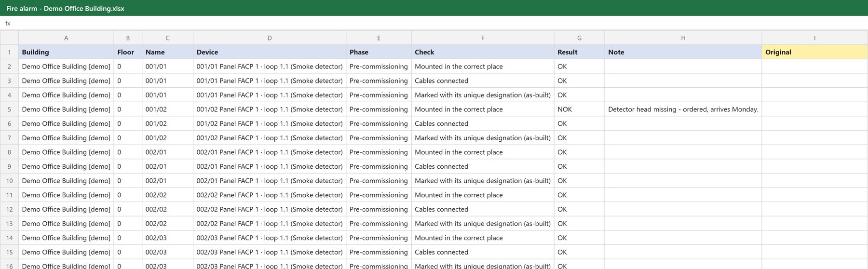Select 'Mounted in the correct place' in row 8
868x269 pixels.
click(483, 152)
